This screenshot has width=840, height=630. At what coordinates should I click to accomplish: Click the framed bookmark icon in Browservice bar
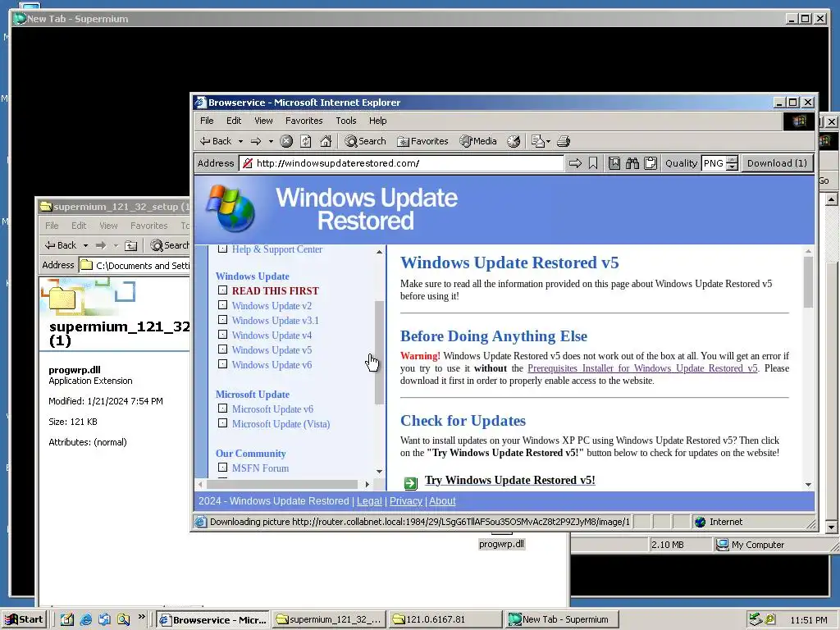[x=614, y=163]
